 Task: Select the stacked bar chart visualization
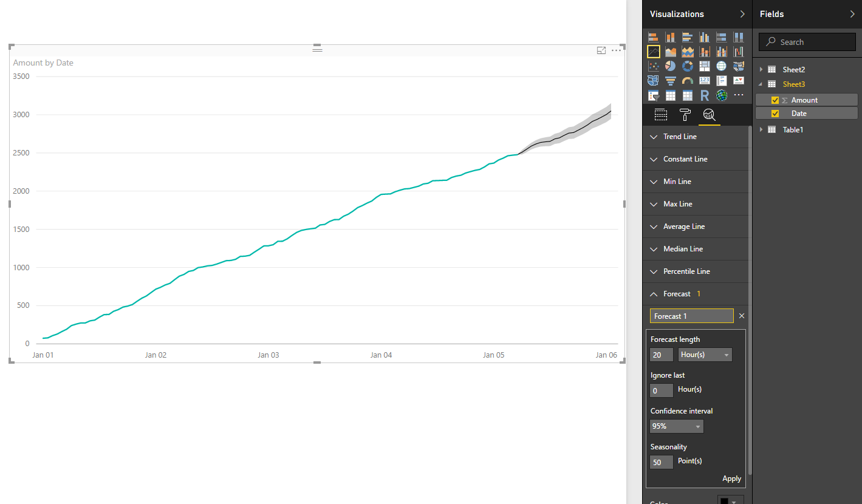pos(654,37)
